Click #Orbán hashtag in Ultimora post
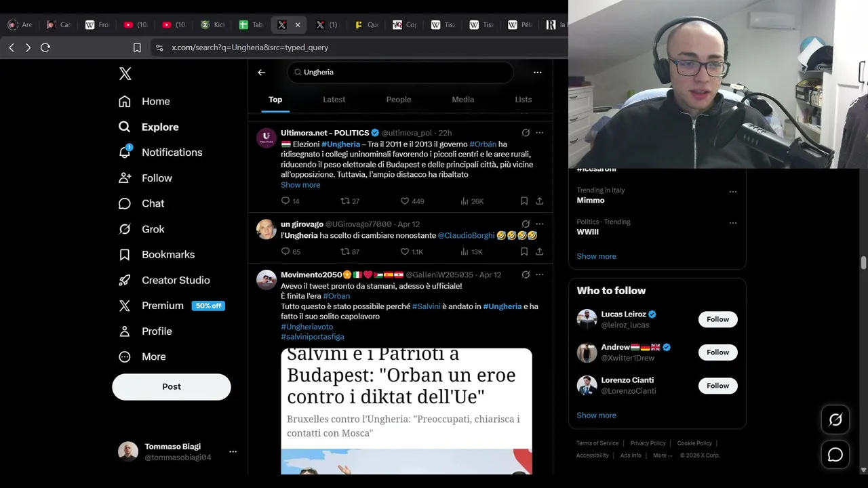Viewport: 868px width, 488px height. point(483,144)
